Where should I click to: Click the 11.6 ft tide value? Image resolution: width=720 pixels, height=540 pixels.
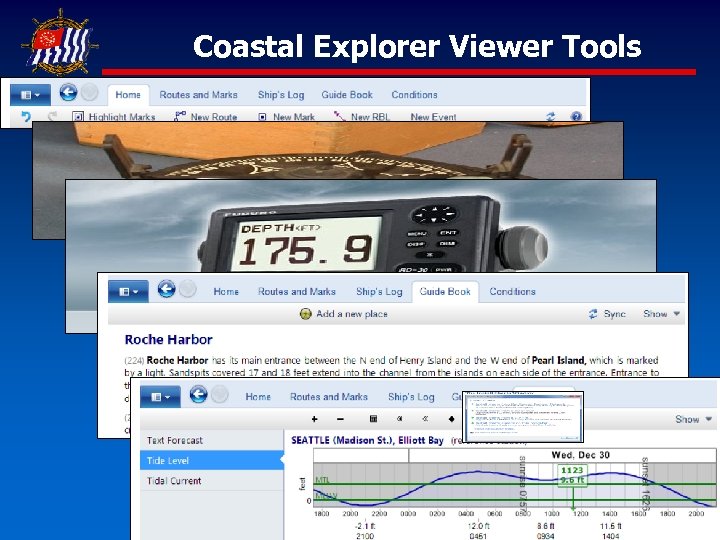611,526
